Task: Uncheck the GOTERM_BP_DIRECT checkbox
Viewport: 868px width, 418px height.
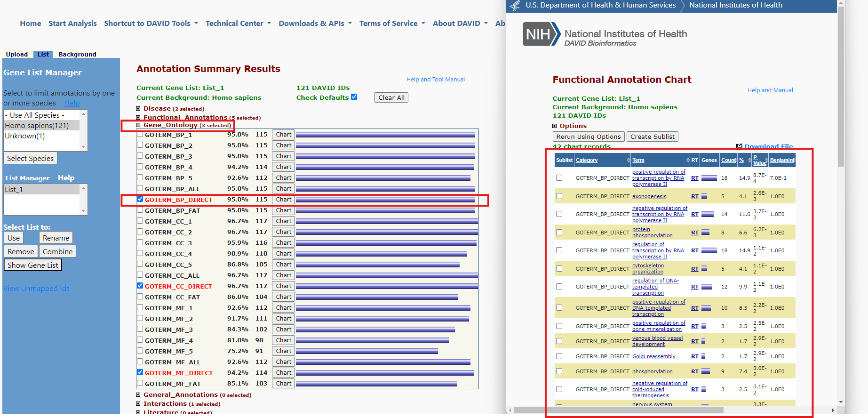Action: coord(140,199)
